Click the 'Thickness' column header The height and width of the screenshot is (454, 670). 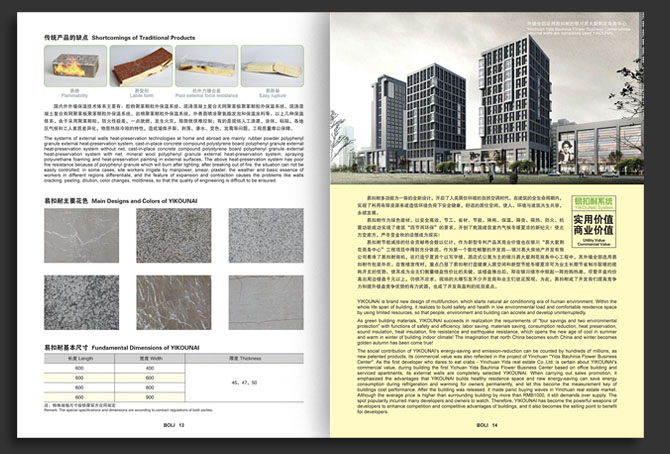click(x=244, y=358)
